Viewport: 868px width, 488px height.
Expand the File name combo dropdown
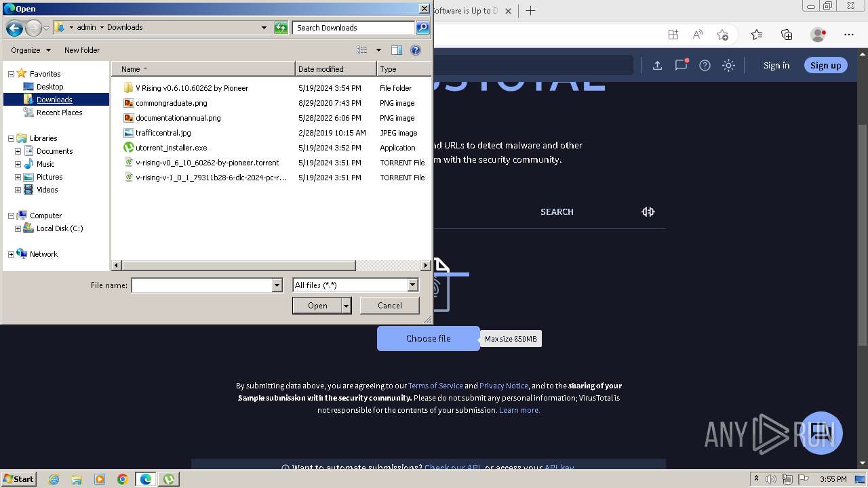pos(277,285)
